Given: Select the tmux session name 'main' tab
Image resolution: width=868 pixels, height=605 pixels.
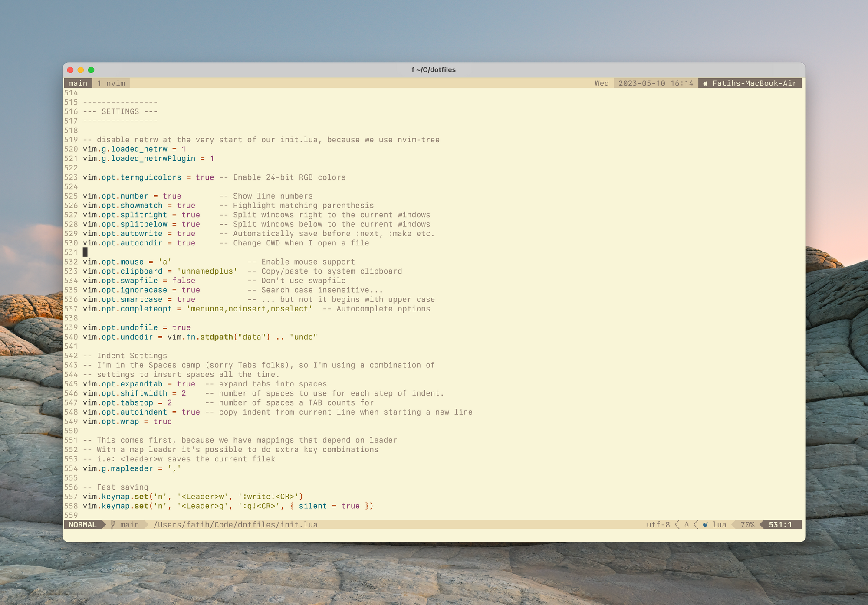Looking at the screenshot, I should click(x=78, y=83).
